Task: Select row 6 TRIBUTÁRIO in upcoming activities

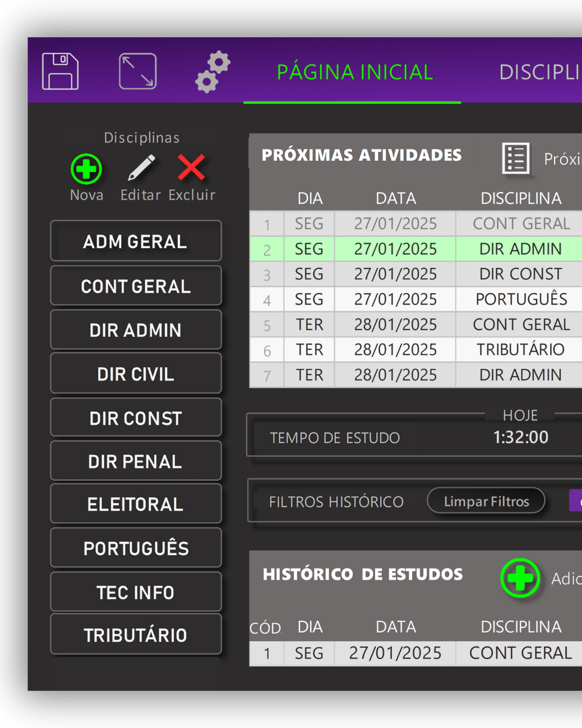Action: (520, 349)
